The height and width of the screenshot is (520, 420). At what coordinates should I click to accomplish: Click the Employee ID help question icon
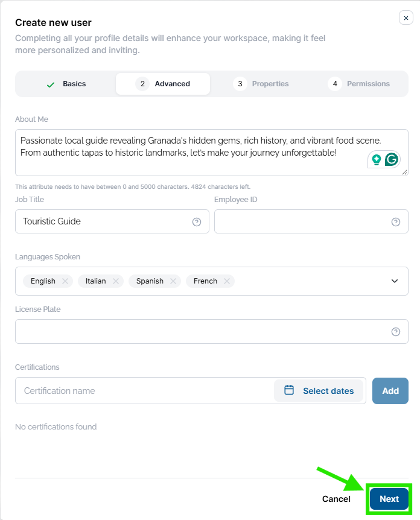pyautogui.click(x=395, y=222)
